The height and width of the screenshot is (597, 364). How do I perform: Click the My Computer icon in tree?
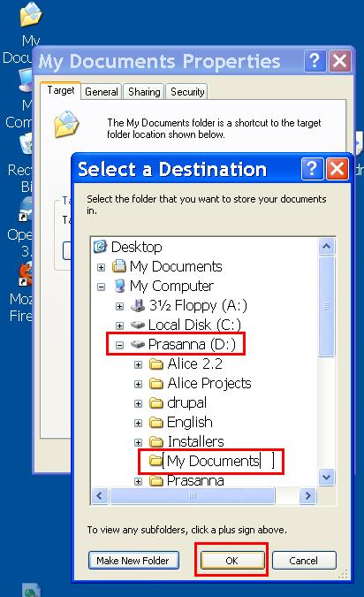click(119, 286)
